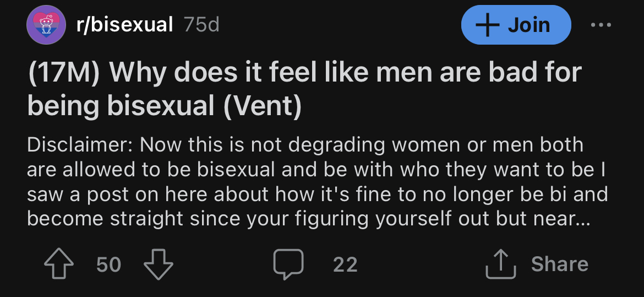Click the plus icon inside Join
The image size is (644, 297).
[x=487, y=25]
